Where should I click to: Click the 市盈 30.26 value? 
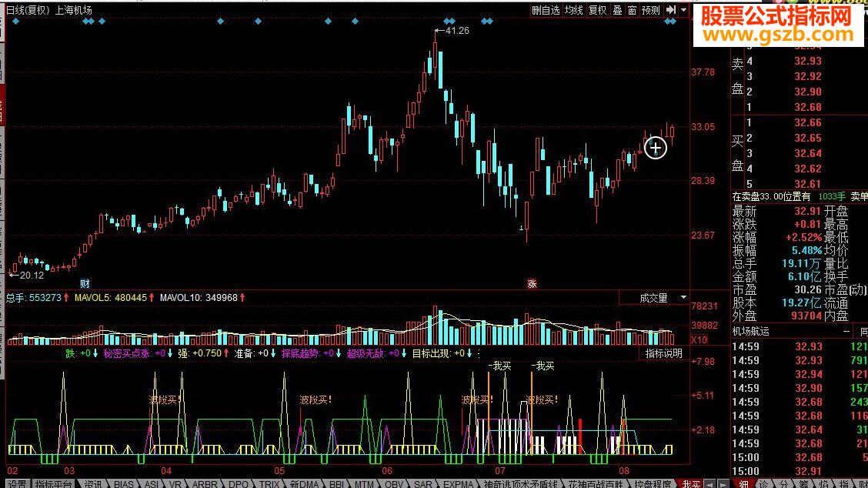(x=808, y=289)
